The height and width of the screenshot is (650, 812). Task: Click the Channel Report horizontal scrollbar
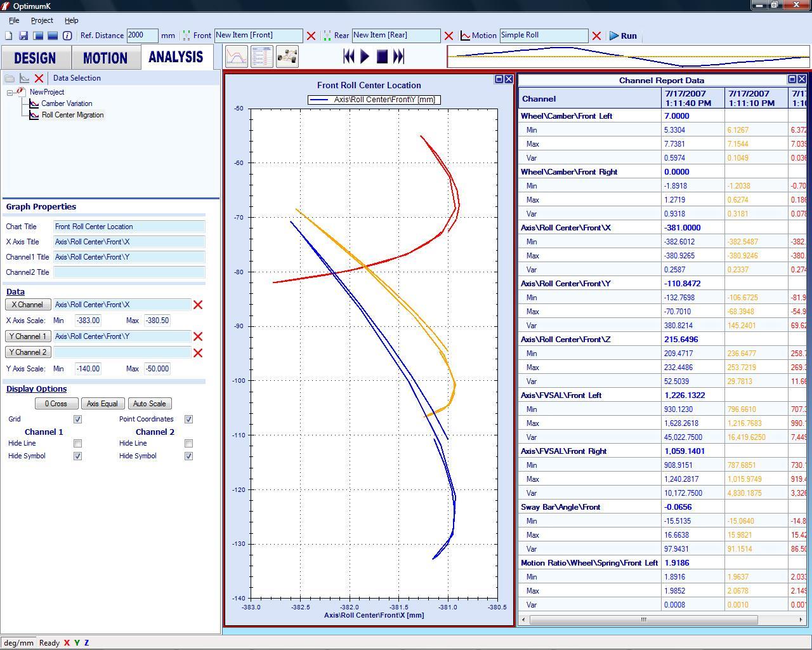(643, 620)
